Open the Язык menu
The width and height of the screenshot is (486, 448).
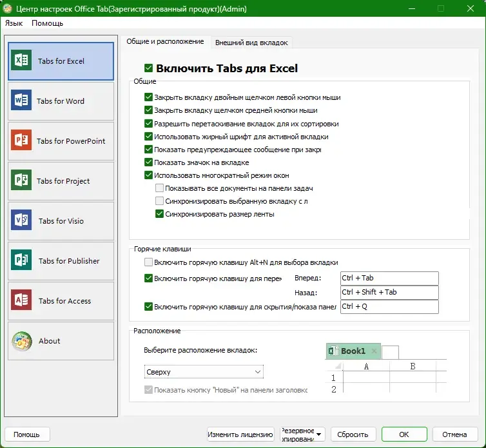[x=14, y=23]
